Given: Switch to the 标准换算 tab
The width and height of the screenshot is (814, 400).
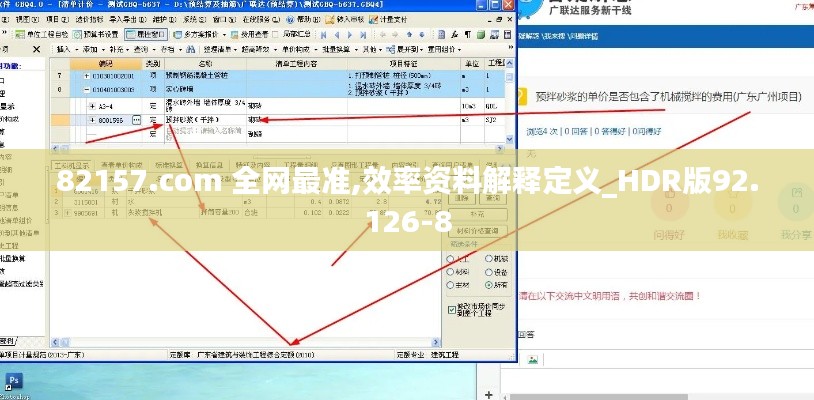Looking at the screenshot, I should click(x=170, y=165).
